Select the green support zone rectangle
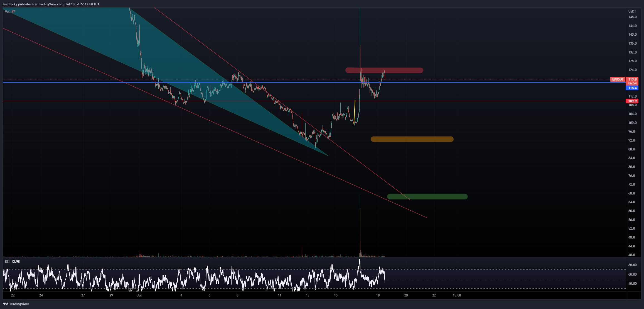Viewport: 644px width, 309px height. 427,196
